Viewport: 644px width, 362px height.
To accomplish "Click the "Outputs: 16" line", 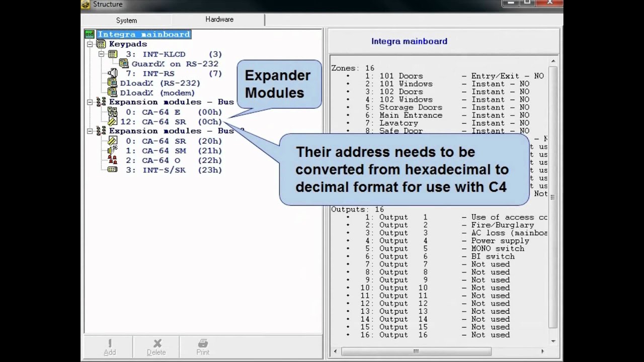I will pos(357,209).
